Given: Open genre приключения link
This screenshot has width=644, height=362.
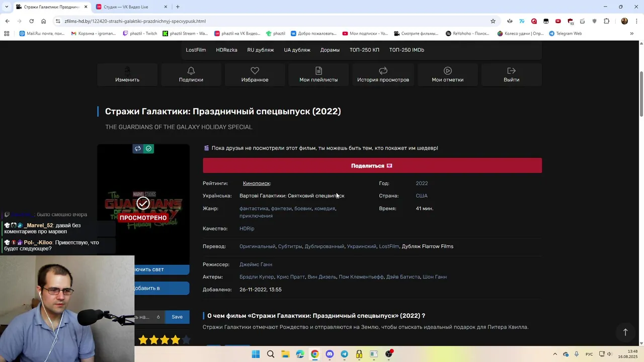Looking at the screenshot, I should 256,216.
